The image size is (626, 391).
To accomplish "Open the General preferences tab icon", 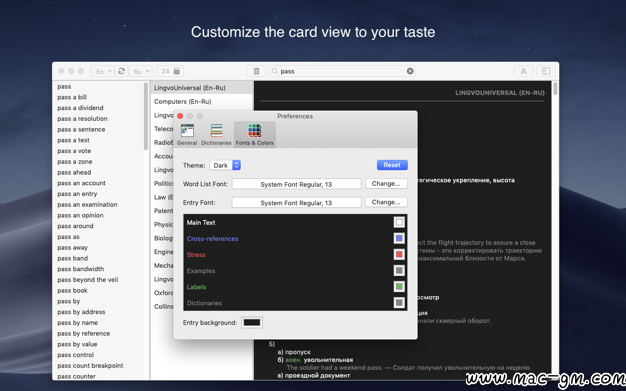I will (187, 134).
